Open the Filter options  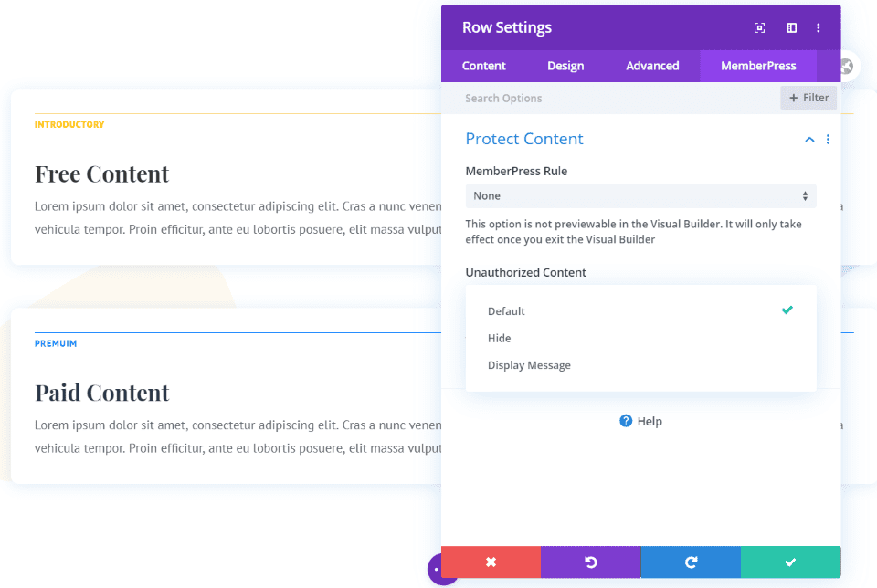[x=808, y=97]
